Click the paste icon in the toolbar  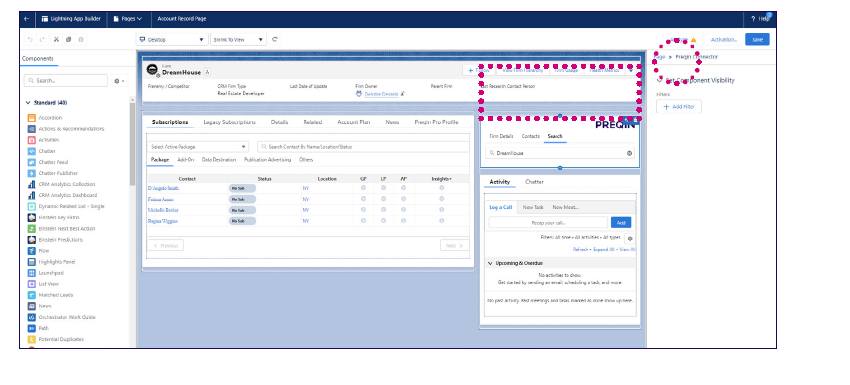click(81, 40)
